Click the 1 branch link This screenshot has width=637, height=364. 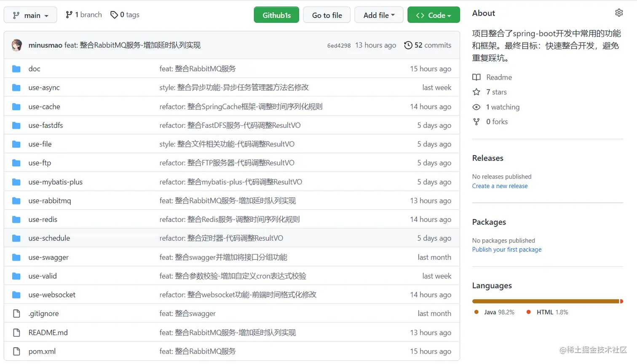[84, 15]
